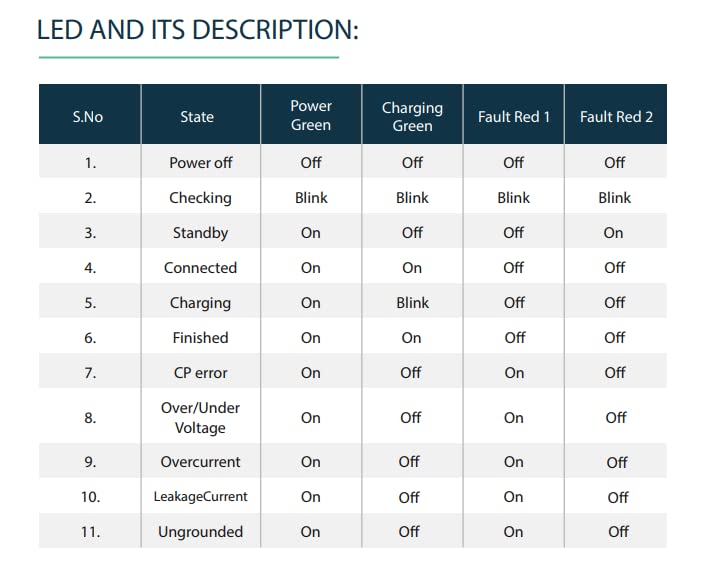Click the 'Overcurrent' state cell
Screen dimensions: 702x564
click(200, 462)
